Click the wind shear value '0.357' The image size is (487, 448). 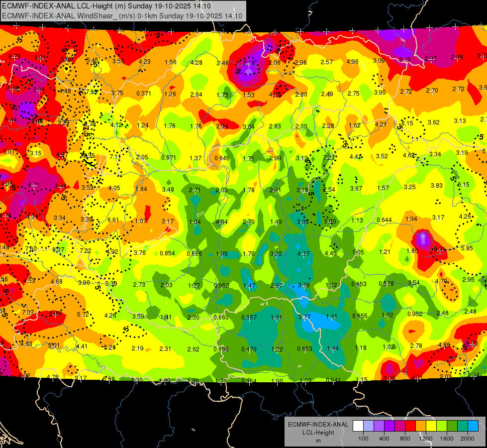[x=249, y=318]
